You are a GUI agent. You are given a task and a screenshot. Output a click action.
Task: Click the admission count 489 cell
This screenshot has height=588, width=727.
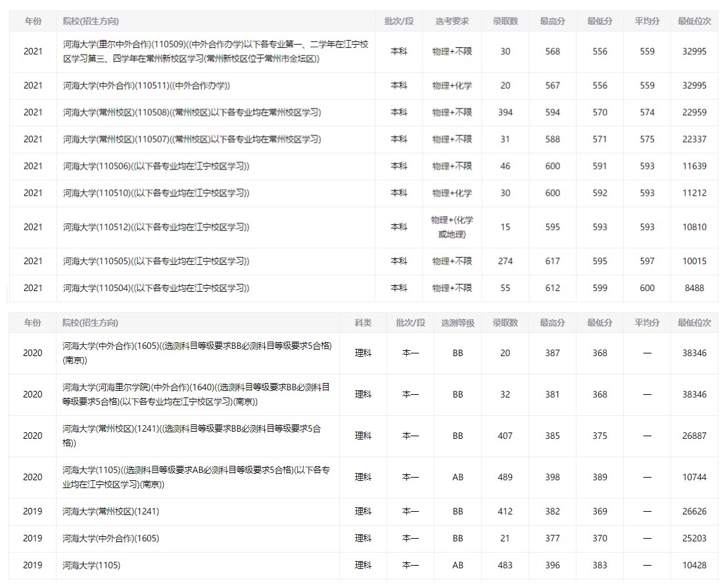click(505, 477)
